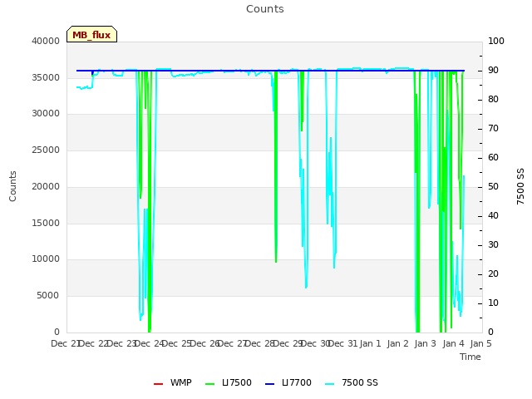
Task: Click the 5000 left axis tick label
Action: [x=48, y=296]
